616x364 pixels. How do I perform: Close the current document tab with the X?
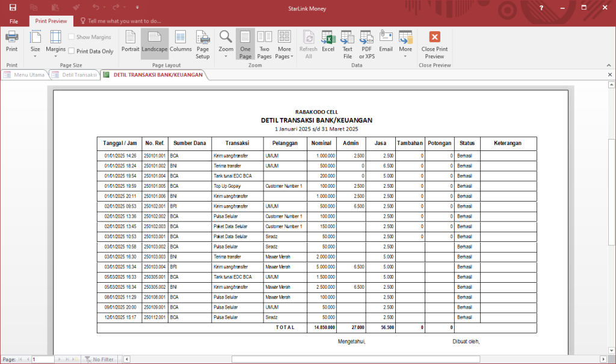click(x=610, y=75)
